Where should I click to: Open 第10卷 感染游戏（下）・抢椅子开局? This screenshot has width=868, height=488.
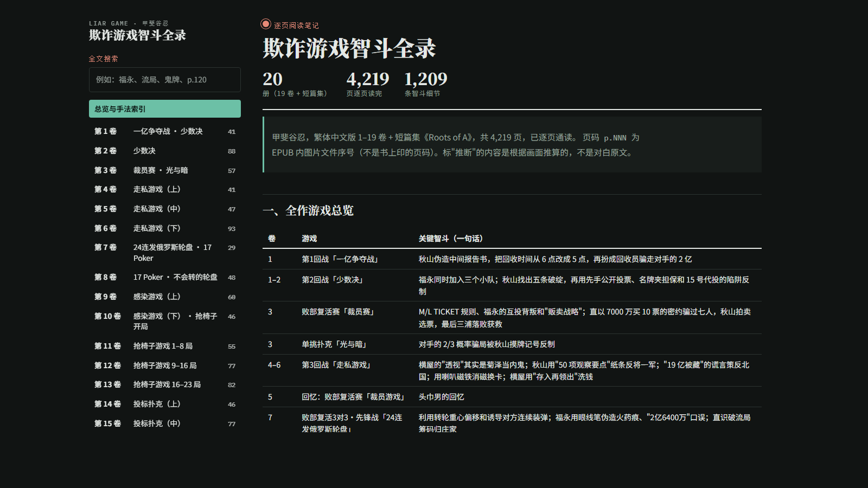(x=165, y=321)
